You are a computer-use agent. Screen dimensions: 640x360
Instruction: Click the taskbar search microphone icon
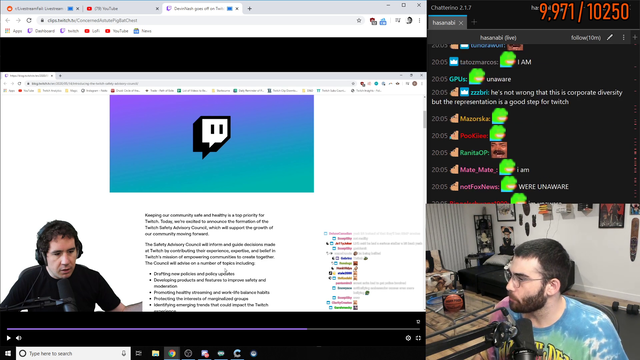pyautogui.click(x=124, y=353)
